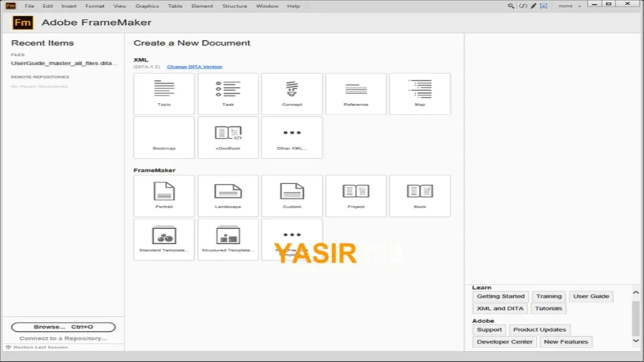Open the Window menu
644x362 pixels.
(267, 6)
